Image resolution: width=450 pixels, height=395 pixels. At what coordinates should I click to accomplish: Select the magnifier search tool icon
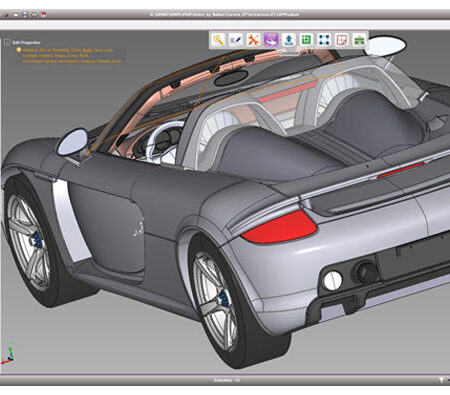(x=218, y=40)
